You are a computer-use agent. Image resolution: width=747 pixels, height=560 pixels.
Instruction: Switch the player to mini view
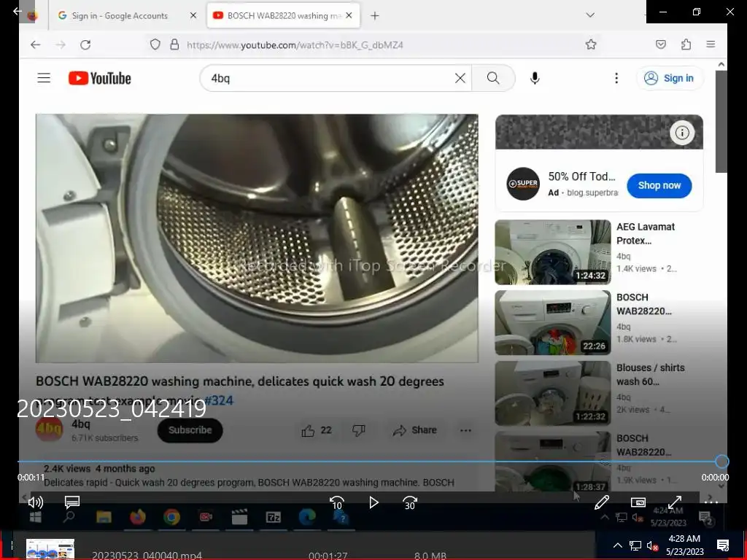click(638, 502)
